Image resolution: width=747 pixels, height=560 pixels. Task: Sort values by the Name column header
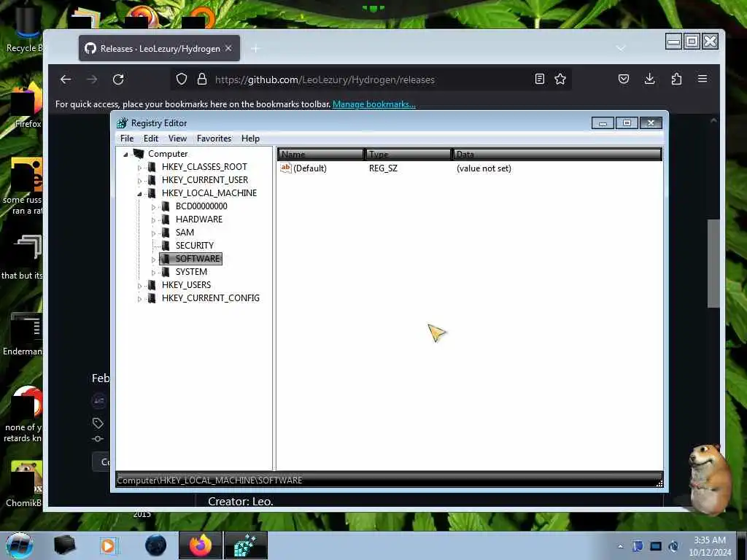tap(321, 155)
